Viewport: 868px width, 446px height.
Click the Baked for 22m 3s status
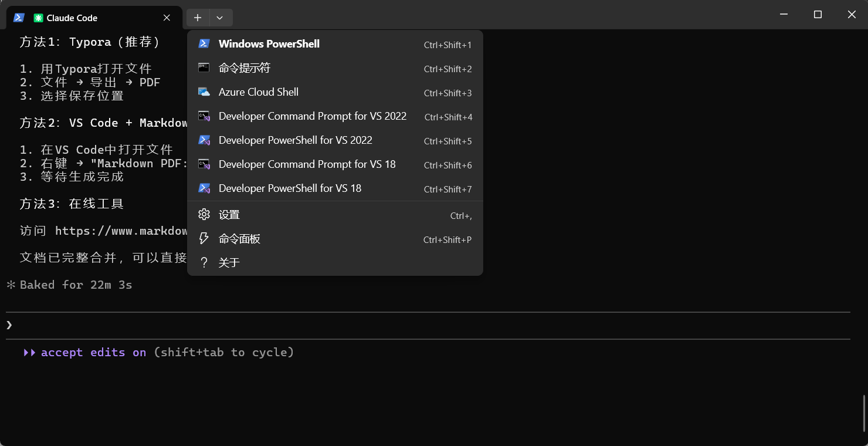tap(76, 285)
